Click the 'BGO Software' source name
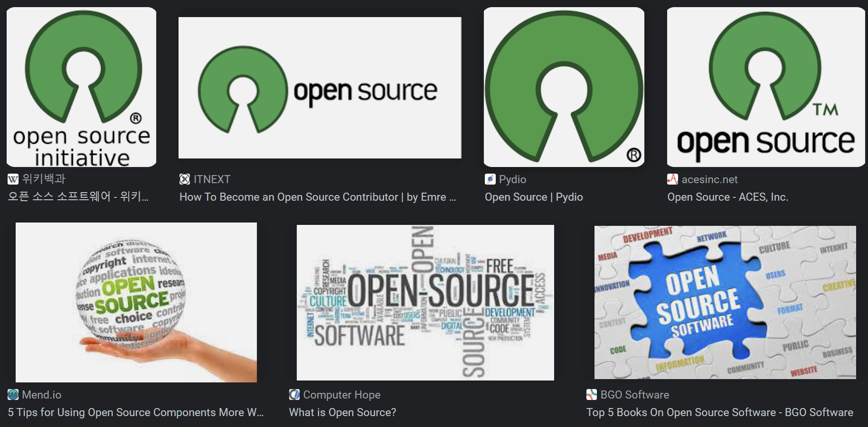The height and width of the screenshot is (427, 868). [x=635, y=395]
